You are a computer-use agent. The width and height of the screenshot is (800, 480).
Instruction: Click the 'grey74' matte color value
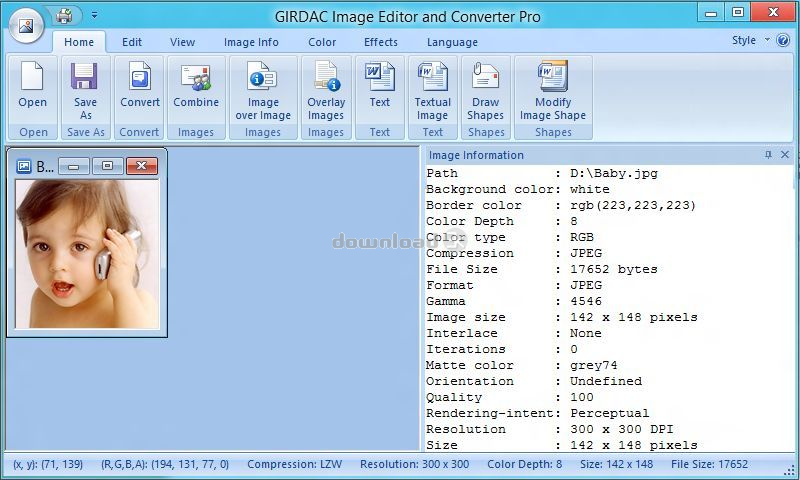(594, 365)
